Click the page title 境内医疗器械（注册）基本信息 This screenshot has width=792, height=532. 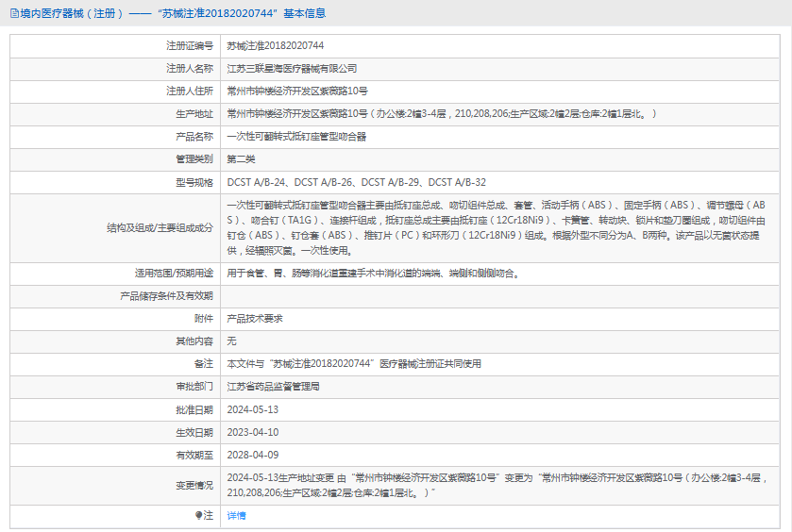tap(174, 13)
